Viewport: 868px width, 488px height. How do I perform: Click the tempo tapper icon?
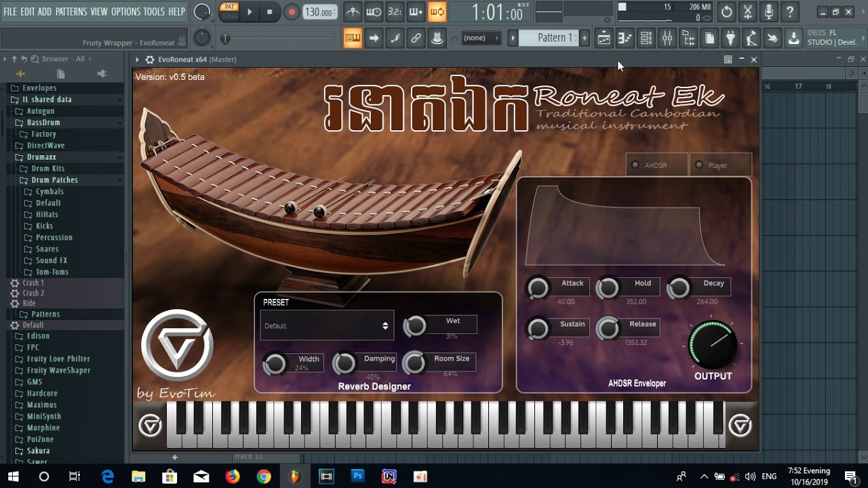(x=751, y=39)
